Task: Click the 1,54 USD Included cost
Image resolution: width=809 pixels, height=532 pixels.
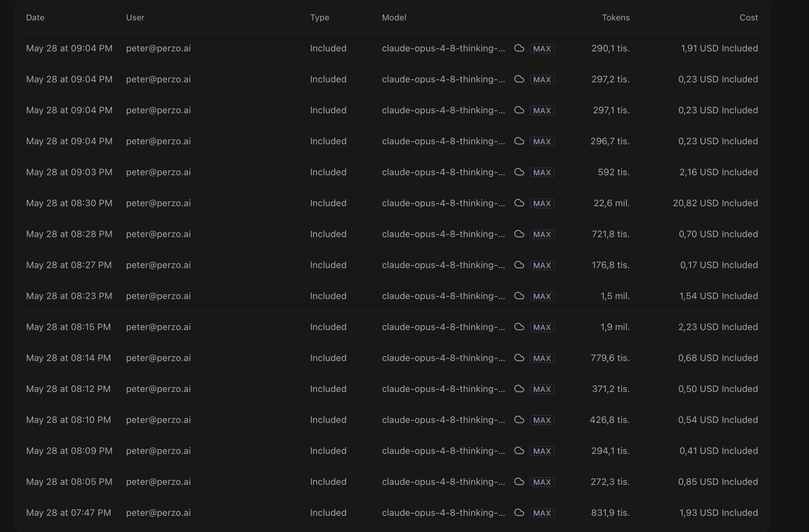Action: coord(719,296)
